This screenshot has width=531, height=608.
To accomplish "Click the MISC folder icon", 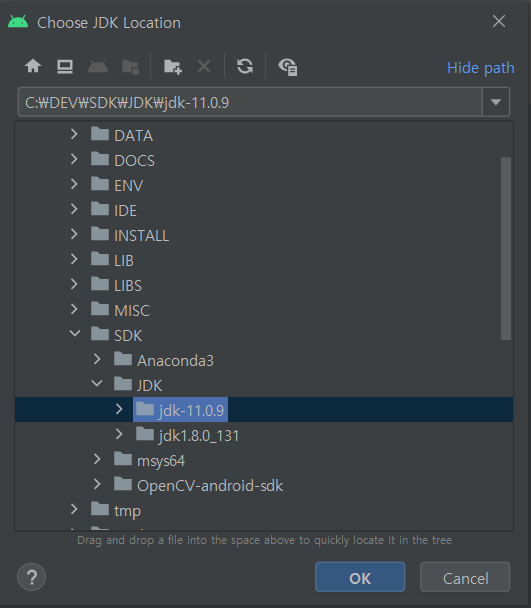I will pyautogui.click(x=100, y=309).
